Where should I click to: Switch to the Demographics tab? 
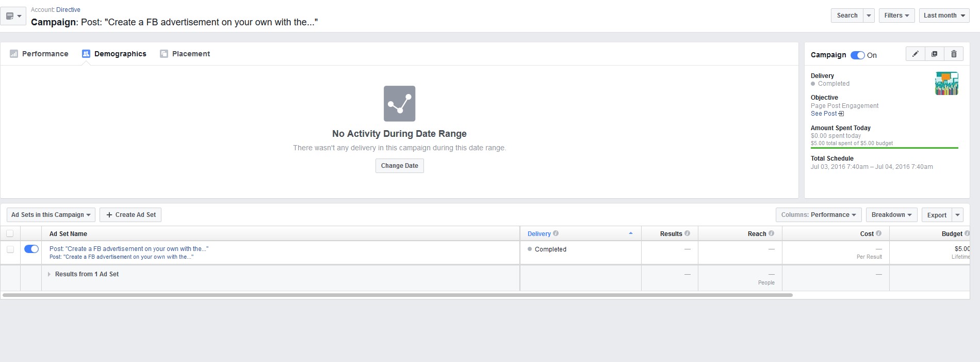(115, 54)
